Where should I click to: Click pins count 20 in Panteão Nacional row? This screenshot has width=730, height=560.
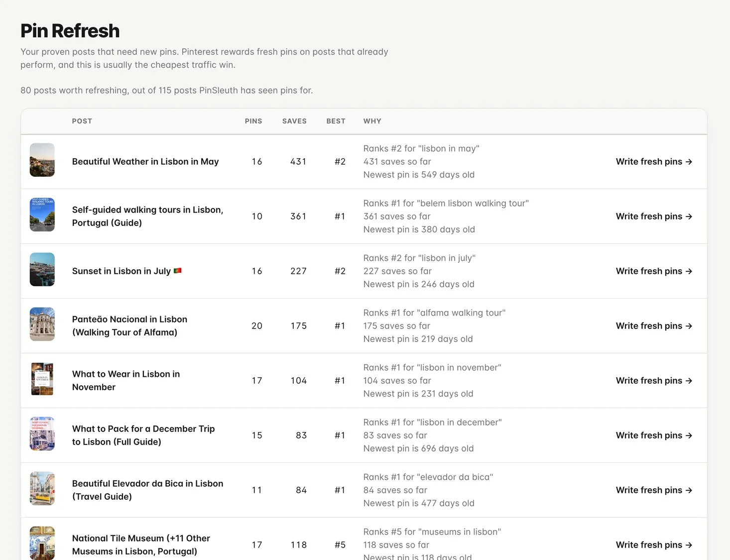pyautogui.click(x=257, y=326)
